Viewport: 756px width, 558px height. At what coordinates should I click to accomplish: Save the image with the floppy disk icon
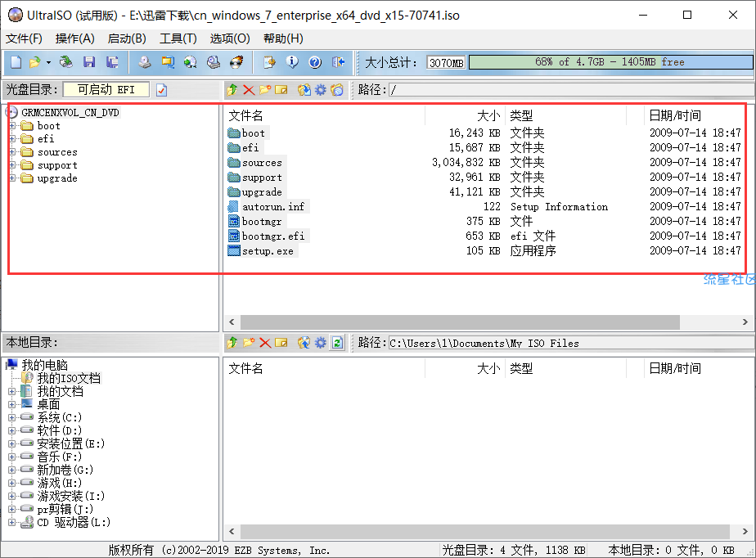(89, 62)
